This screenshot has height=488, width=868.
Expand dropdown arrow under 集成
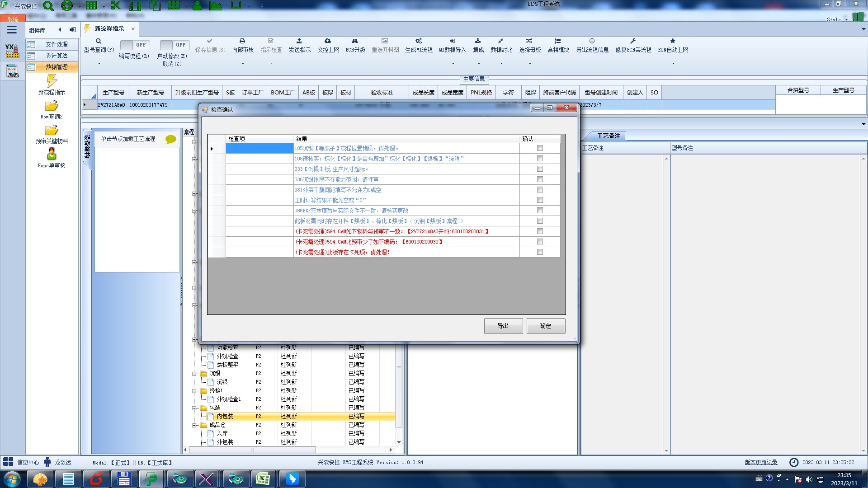click(479, 63)
